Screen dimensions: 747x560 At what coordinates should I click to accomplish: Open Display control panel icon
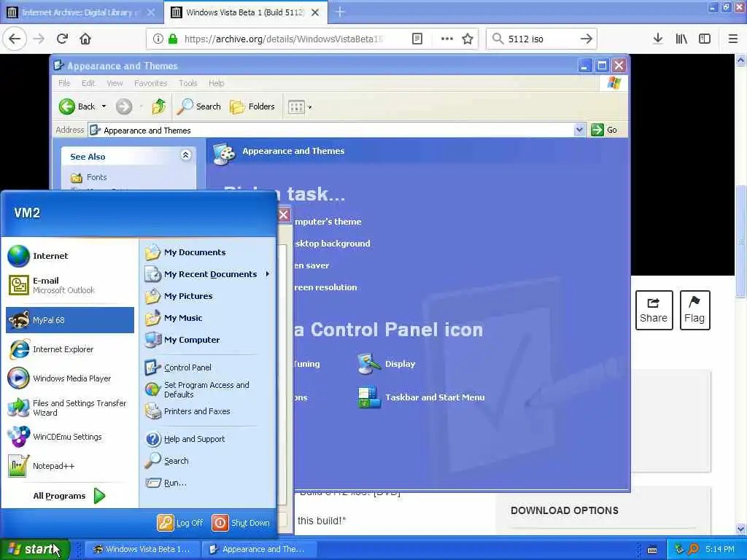point(387,365)
